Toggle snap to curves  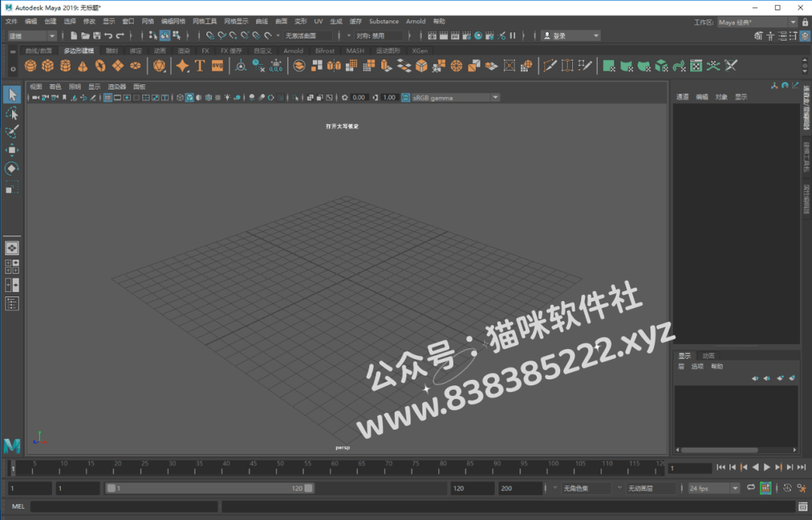[x=222, y=35]
